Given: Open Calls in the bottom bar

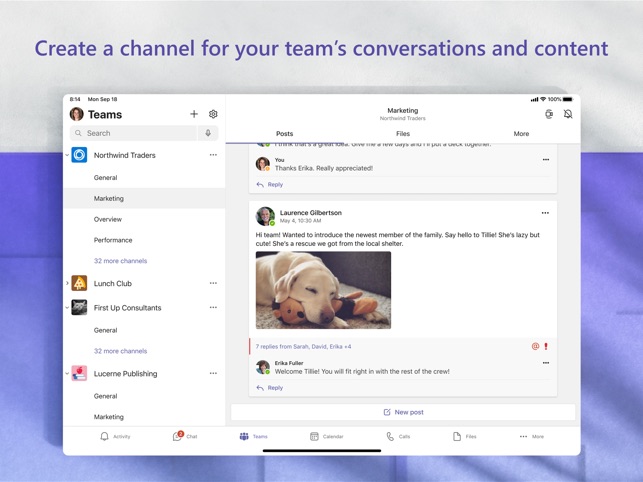Looking at the screenshot, I should click(398, 436).
